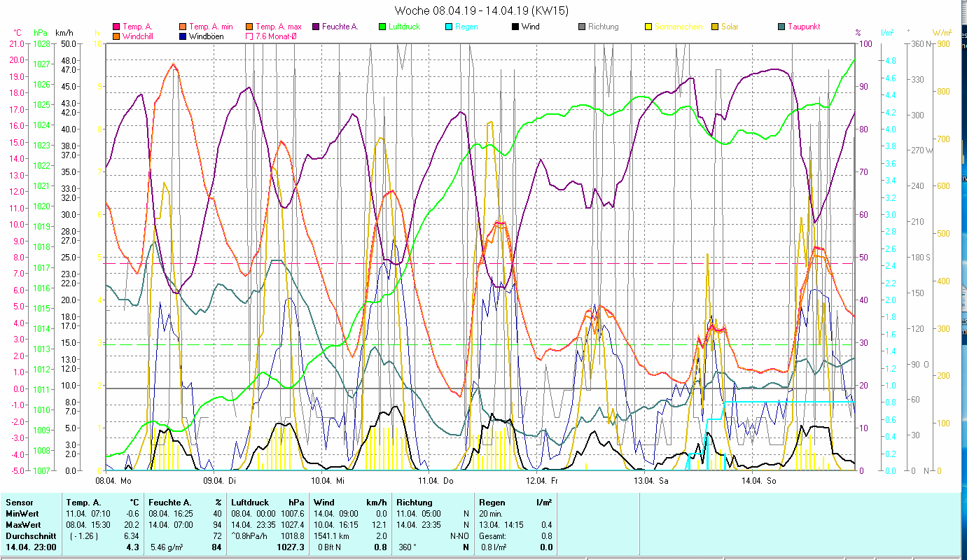The width and height of the screenshot is (967, 560).
Task: Click the pressure trend ^0.8hPa/h
Action: click(x=251, y=536)
